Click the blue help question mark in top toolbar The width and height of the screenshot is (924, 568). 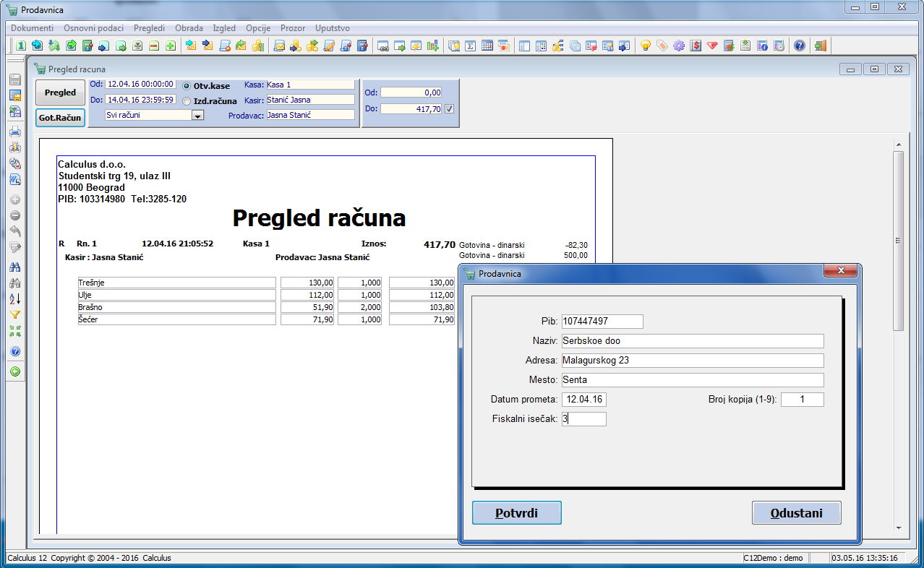pos(799,46)
